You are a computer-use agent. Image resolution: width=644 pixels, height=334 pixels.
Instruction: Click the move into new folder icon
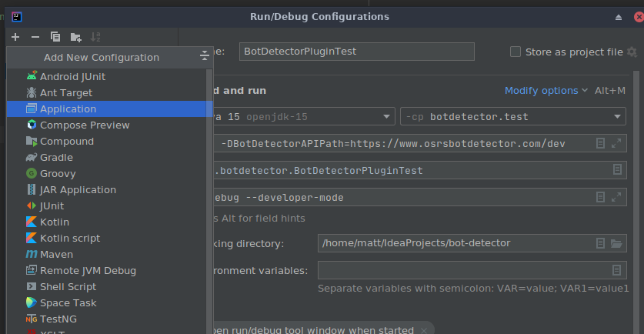(x=75, y=38)
